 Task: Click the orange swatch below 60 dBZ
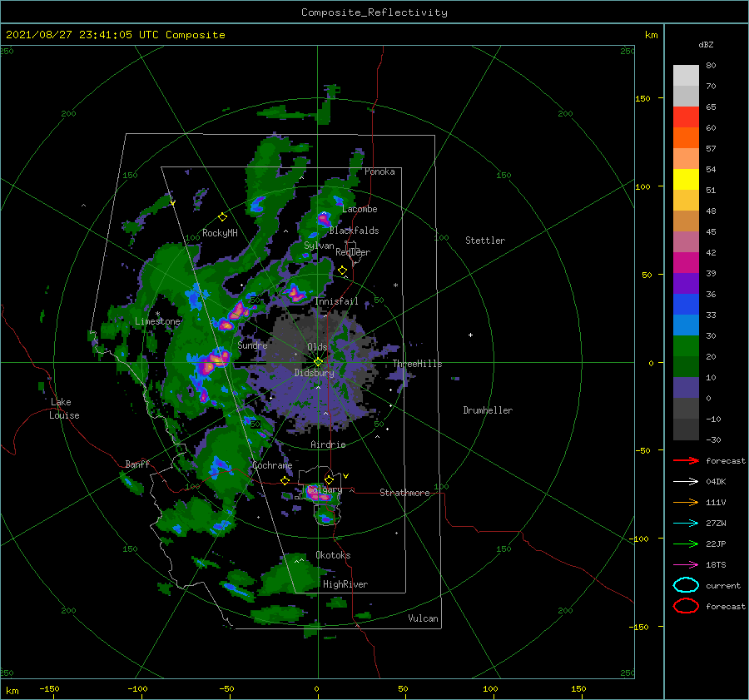tap(686, 137)
